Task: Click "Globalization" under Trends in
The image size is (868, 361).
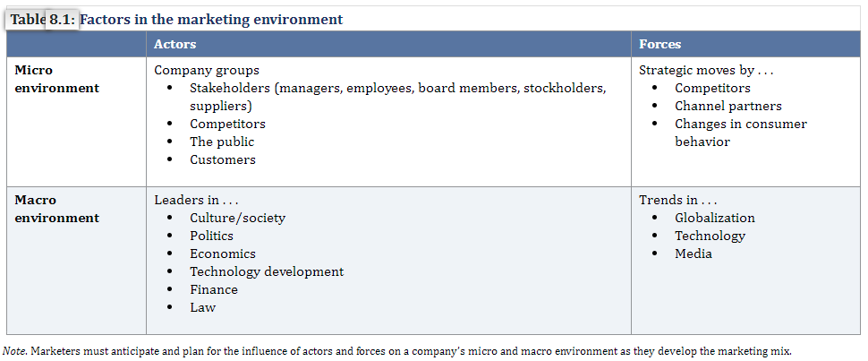Action: tap(715, 218)
